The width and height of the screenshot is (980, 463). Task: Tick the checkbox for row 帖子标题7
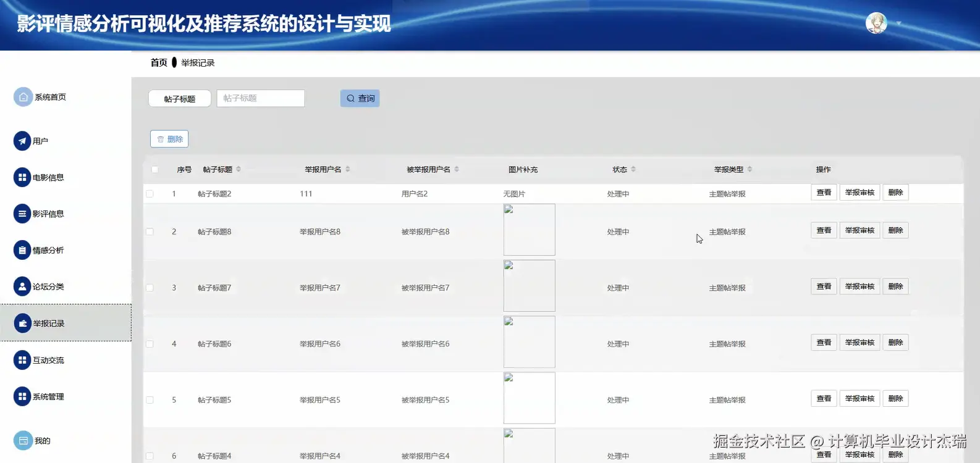[x=150, y=288]
